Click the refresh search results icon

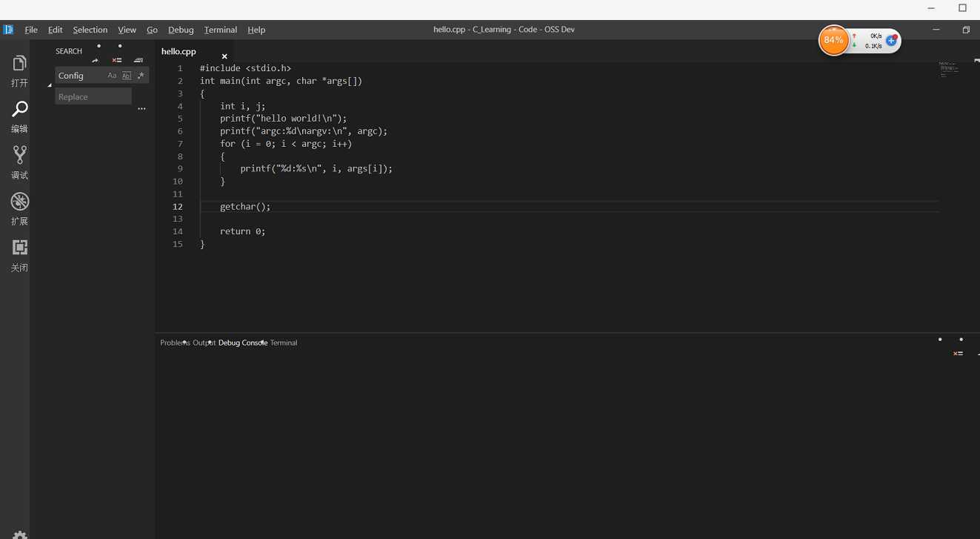click(96, 60)
